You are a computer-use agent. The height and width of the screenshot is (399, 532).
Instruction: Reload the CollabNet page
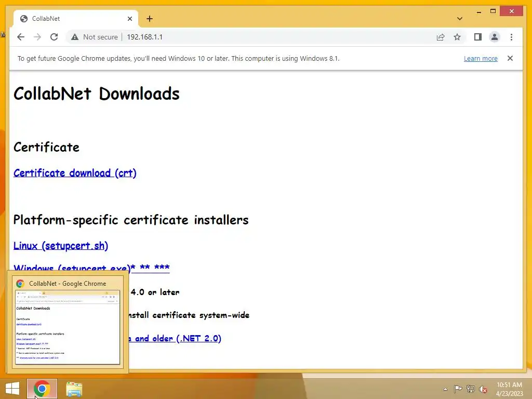pos(54,37)
